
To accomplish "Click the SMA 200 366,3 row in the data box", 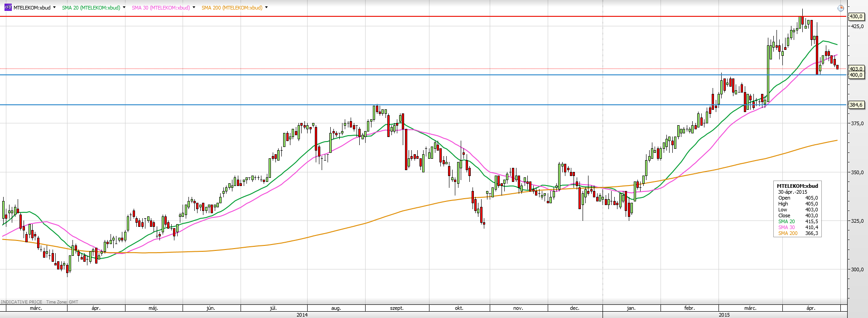I will coord(798,233).
